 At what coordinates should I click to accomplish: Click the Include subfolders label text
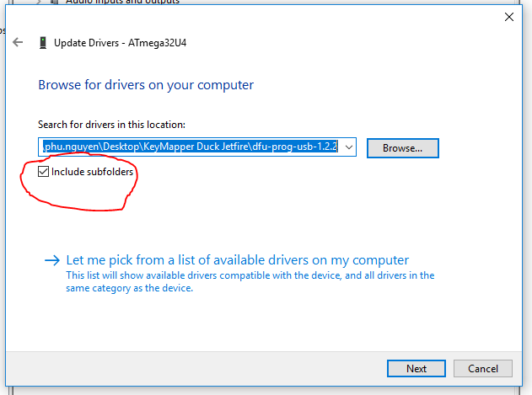pos(92,172)
